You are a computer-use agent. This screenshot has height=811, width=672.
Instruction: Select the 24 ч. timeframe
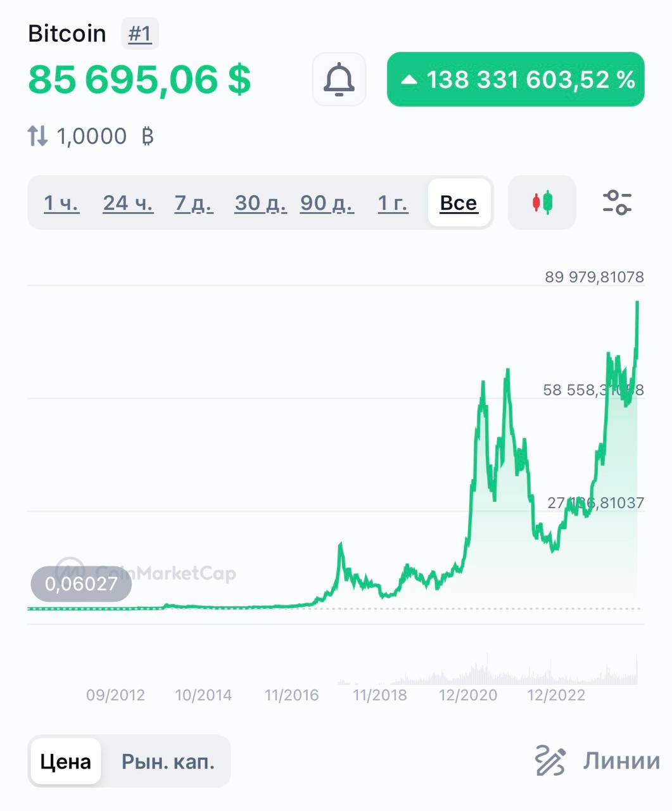[x=128, y=203]
